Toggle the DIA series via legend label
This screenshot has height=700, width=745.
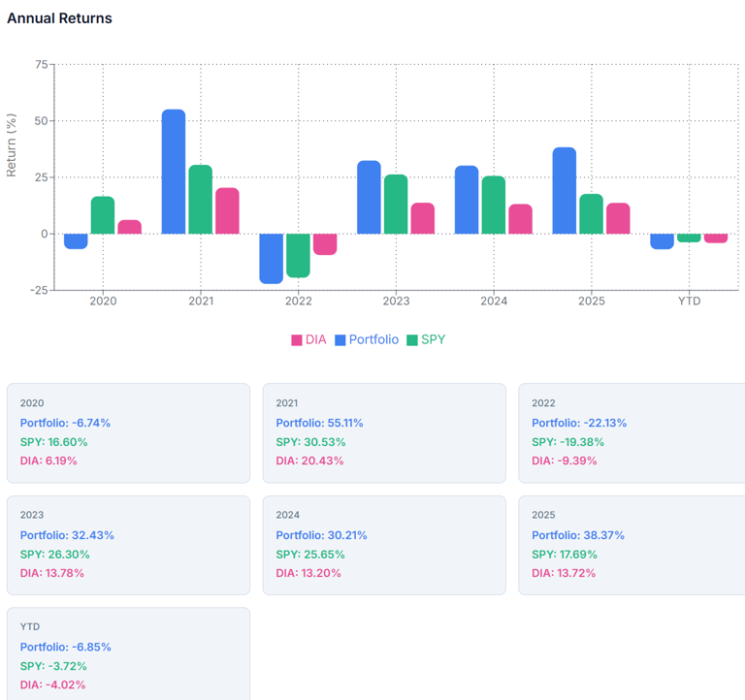pos(316,340)
